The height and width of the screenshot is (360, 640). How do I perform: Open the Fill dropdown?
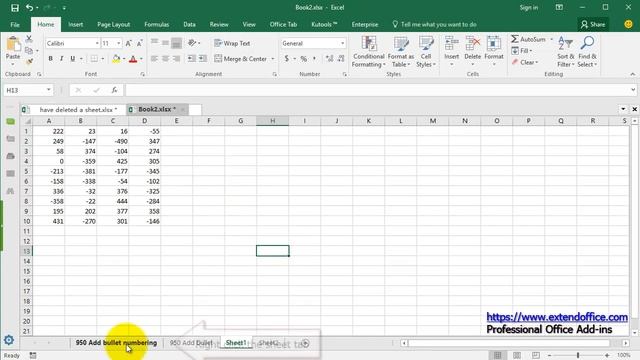pyautogui.click(x=522, y=51)
